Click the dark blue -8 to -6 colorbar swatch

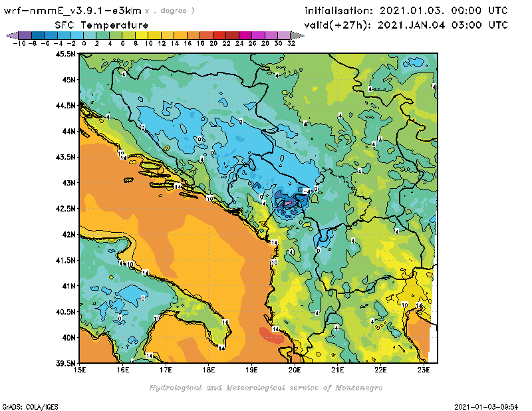38,35
